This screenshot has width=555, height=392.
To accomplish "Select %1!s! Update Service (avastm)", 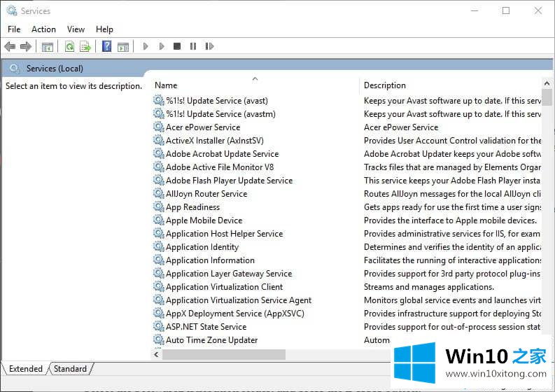I will click(x=220, y=114).
